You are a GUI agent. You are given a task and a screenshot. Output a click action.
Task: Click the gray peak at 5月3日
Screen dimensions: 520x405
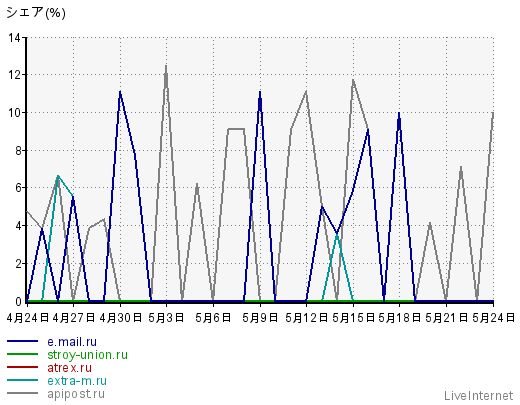click(x=166, y=66)
